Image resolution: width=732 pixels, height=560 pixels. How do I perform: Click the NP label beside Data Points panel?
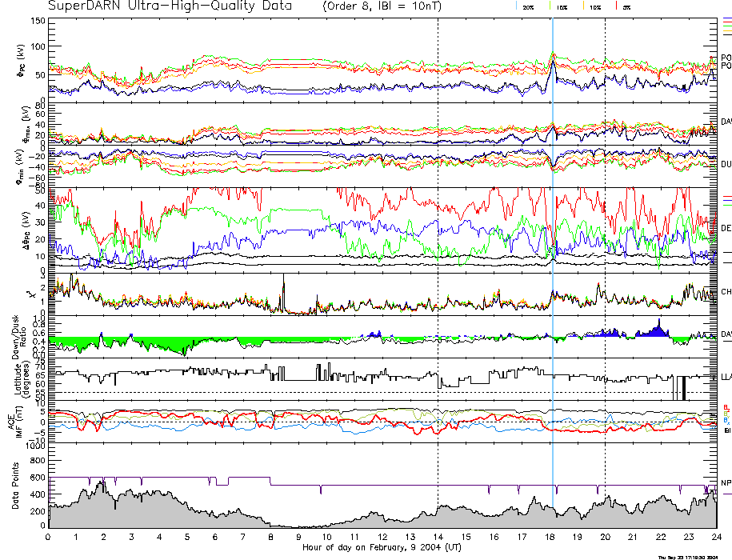click(726, 483)
